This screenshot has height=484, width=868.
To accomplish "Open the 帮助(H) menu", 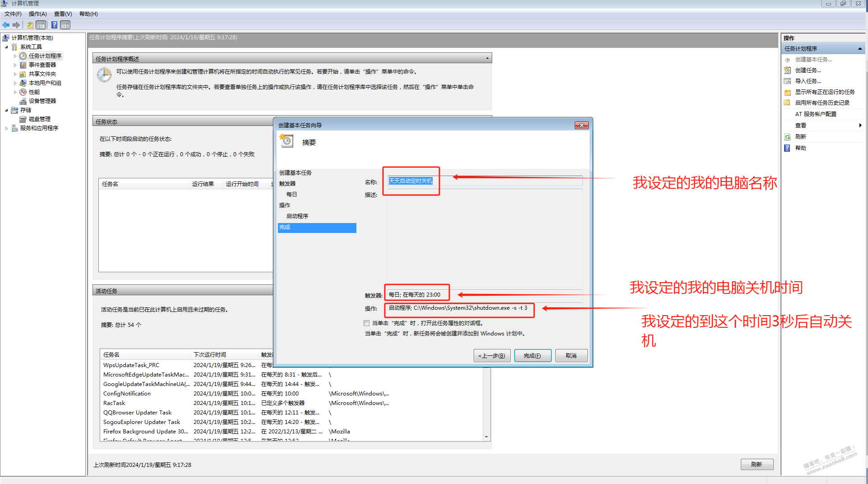I will pos(88,14).
